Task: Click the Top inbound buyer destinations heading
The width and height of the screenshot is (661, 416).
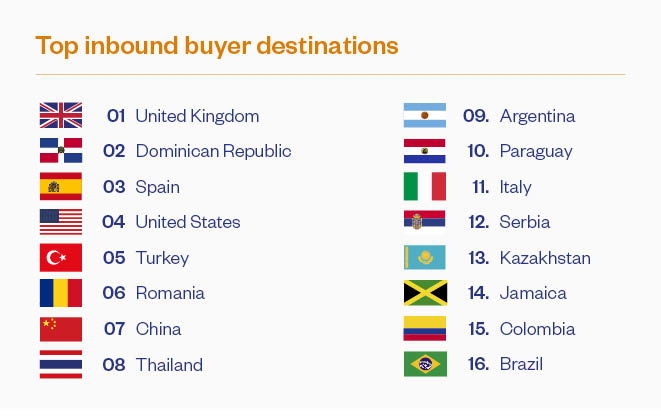Action: click(x=217, y=46)
